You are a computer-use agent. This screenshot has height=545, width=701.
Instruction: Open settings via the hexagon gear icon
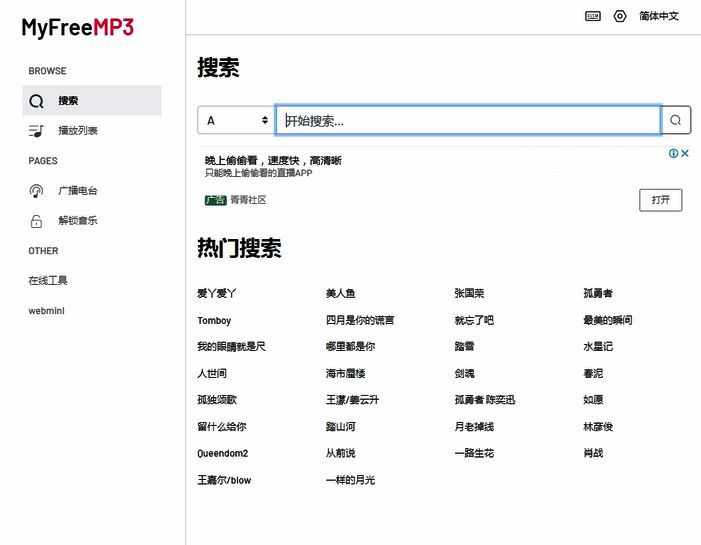click(x=620, y=16)
